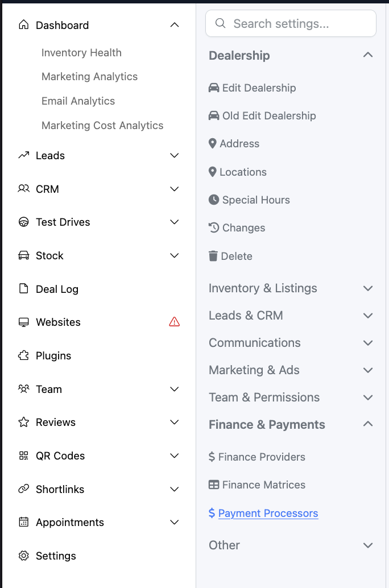This screenshot has width=389, height=588.
Task: Go to Inventory Health page
Action: click(81, 52)
